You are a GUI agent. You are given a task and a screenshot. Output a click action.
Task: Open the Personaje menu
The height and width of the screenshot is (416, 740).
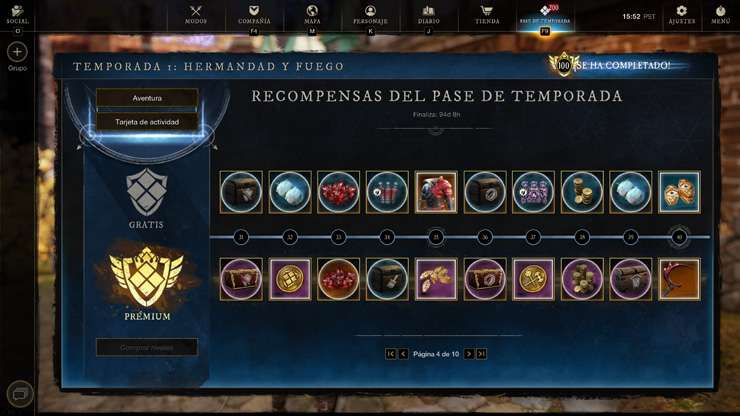pyautogui.click(x=370, y=14)
